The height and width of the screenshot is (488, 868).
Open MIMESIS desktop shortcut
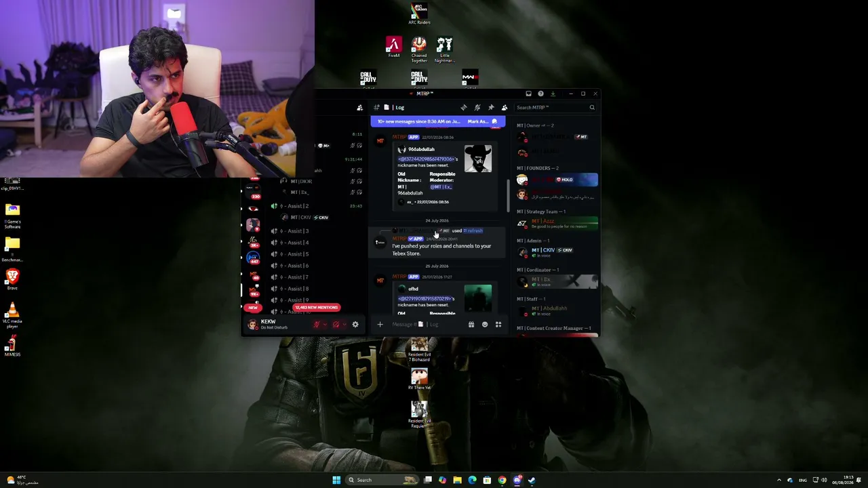pyautogui.click(x=12, y=346)
